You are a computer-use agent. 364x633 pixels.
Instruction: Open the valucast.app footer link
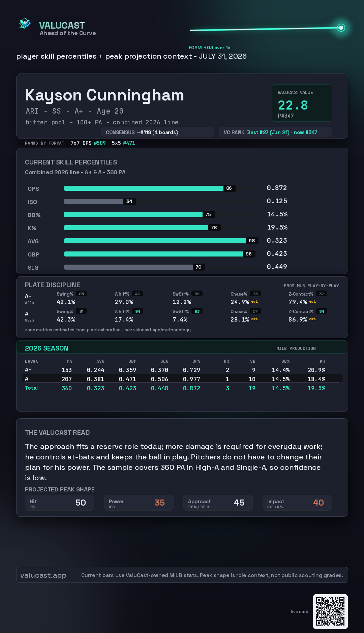point(43,575)
